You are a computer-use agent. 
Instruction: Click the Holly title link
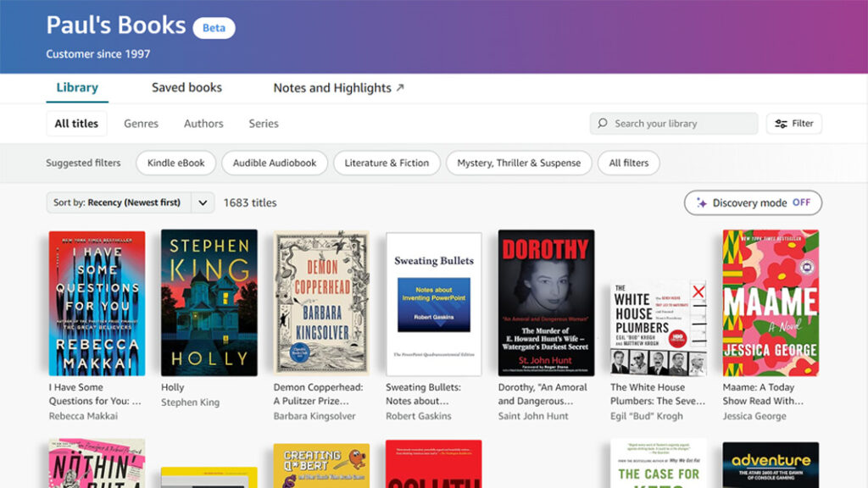(x=173, y=387)
